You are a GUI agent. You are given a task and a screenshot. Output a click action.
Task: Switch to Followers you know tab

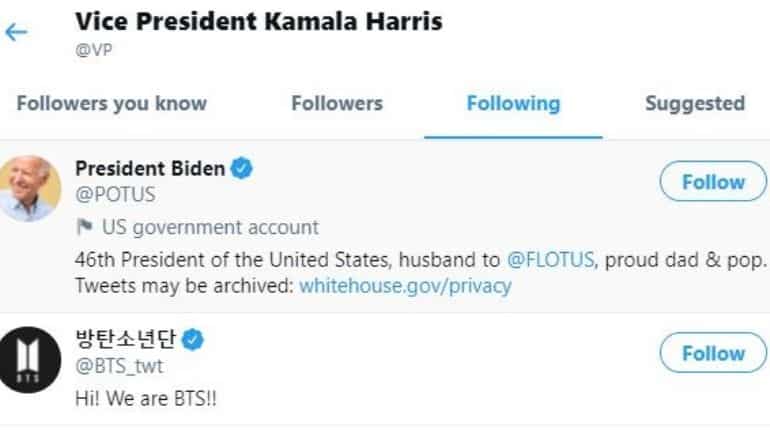coord(112,104)
